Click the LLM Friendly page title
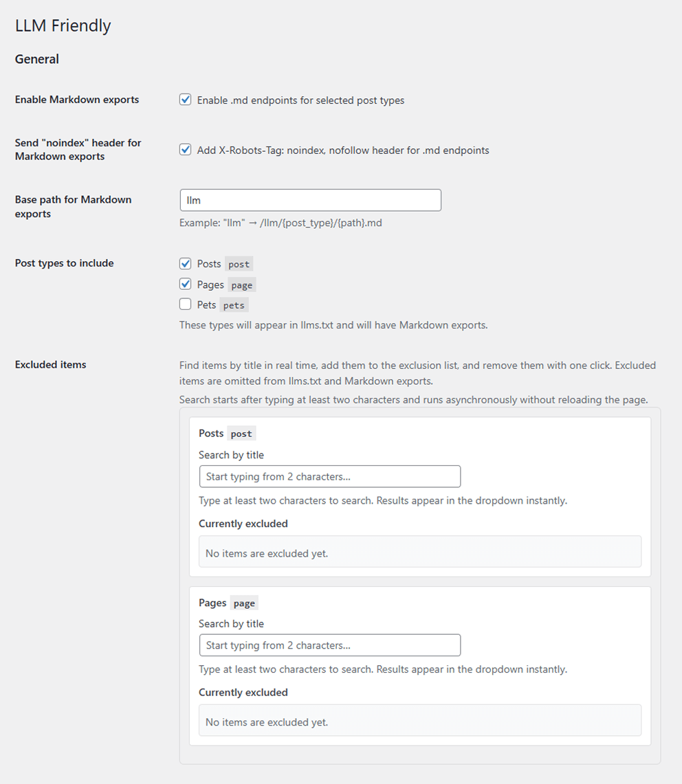The image size is (682, 784). 63,26
